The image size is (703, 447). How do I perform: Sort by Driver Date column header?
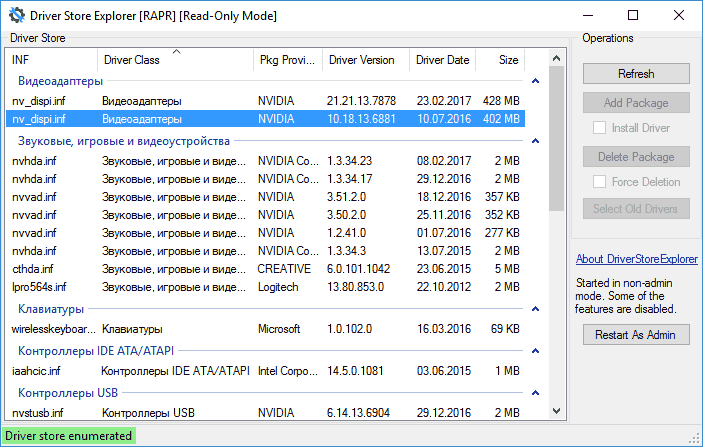443,60
